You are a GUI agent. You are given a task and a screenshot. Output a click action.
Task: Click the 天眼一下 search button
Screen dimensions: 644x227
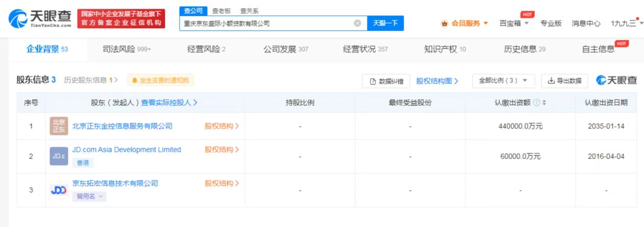coord(385,23)
